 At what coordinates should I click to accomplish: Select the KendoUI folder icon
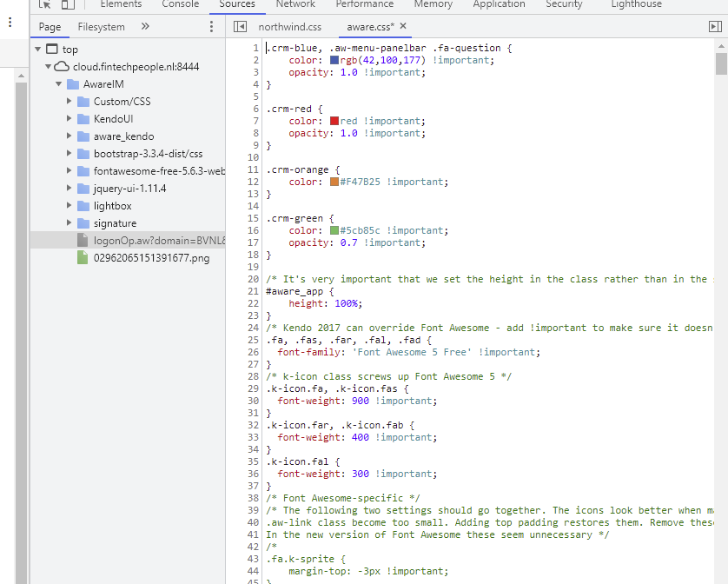(83, 119)
